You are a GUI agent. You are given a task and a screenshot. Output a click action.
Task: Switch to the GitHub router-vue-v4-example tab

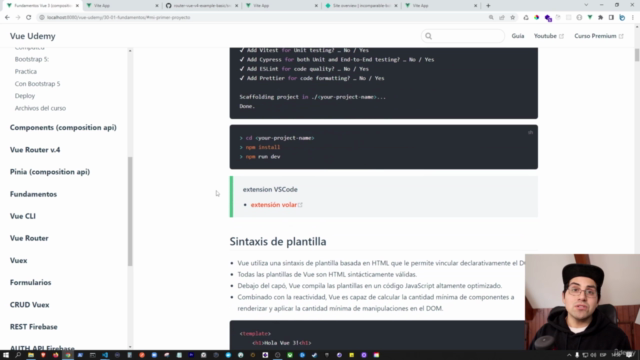pyautogui.click(x=202, y=6)
